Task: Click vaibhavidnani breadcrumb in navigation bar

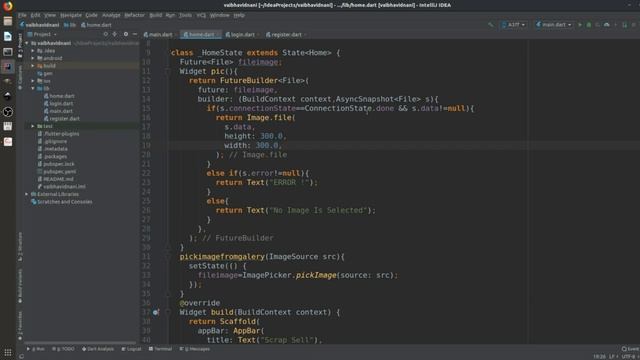Action: pos(40,25)
